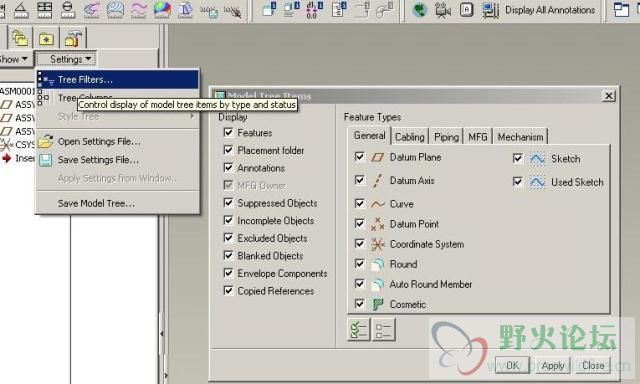Switch to the Mechanism tab
The height and width of the screenshot is (384, 640).
click(520, 137)
